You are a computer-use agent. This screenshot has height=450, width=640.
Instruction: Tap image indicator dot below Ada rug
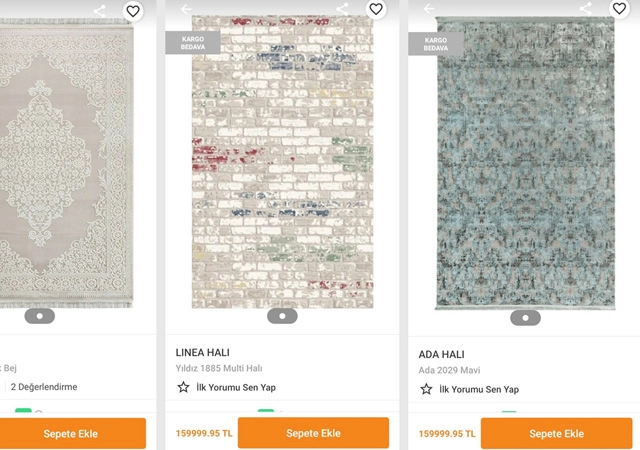point(525,318)
